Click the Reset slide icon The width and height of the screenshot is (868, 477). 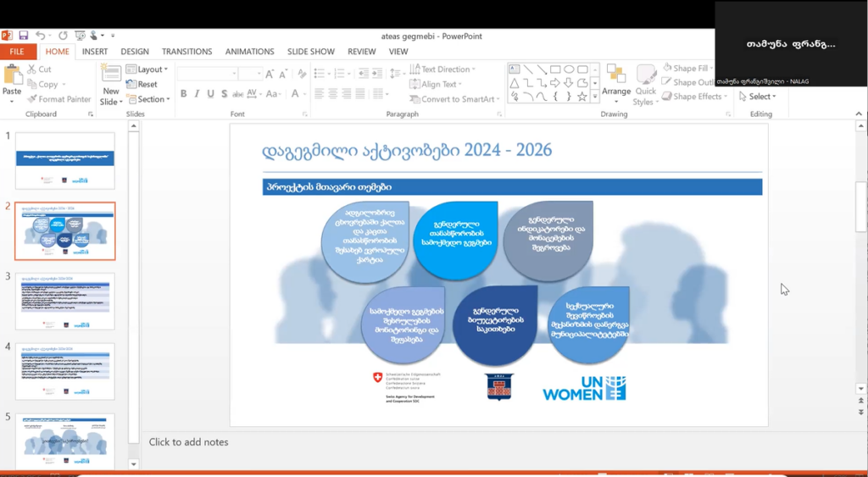click(x=142, y=84)
